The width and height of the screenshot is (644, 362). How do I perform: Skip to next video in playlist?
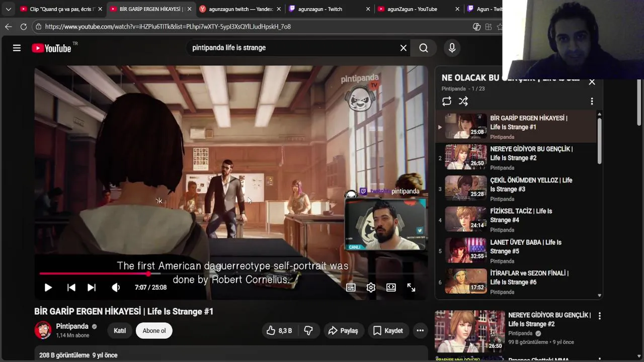[92, 288]
